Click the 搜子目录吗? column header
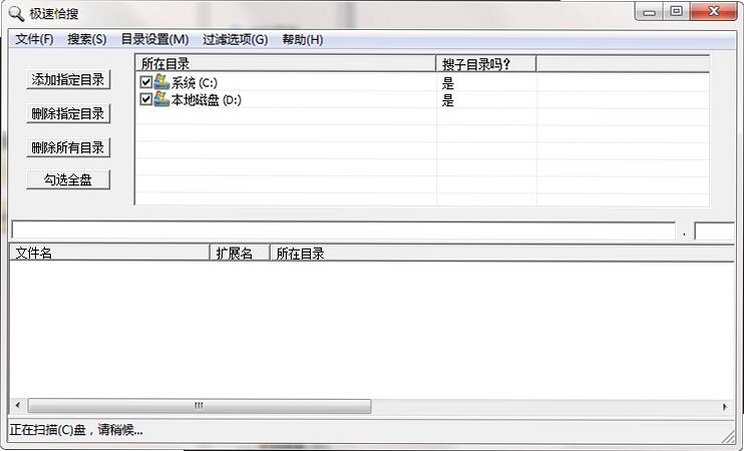Viewport: 744px width, 451px height. click(486, 64)
